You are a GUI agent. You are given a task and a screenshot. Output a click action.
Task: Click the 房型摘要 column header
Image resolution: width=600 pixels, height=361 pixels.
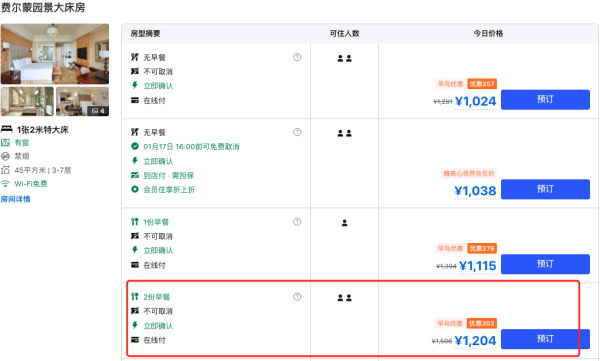[145, 34]
